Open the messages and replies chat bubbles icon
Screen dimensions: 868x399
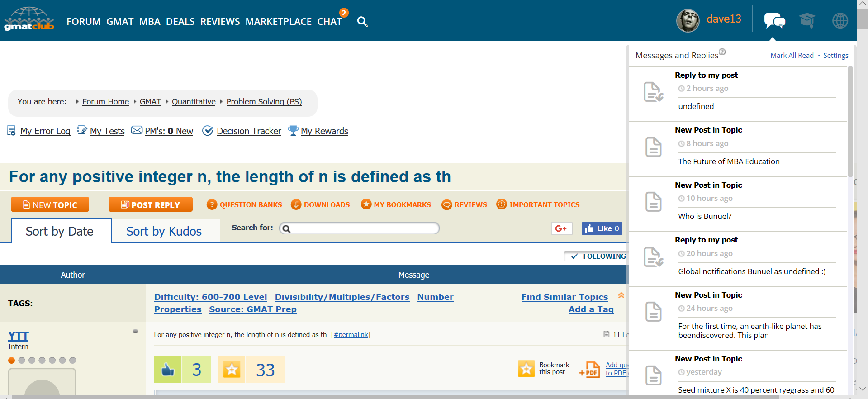click(774, 20)
